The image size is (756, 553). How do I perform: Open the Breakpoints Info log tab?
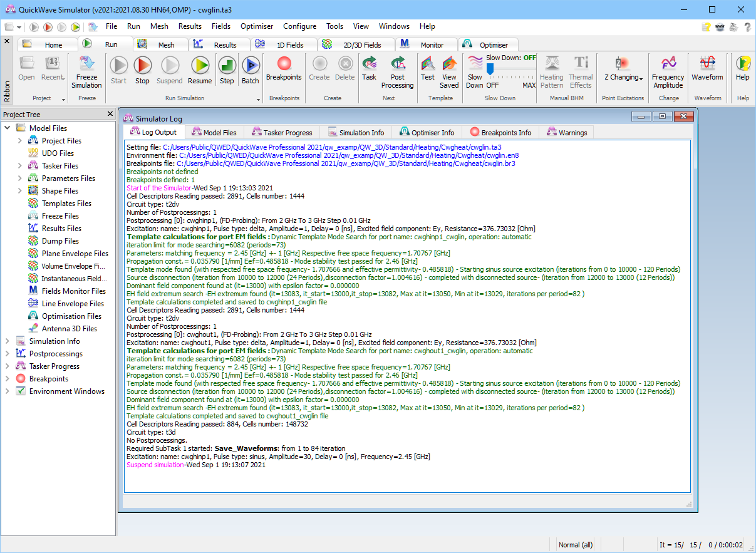(x=501, y=132)
